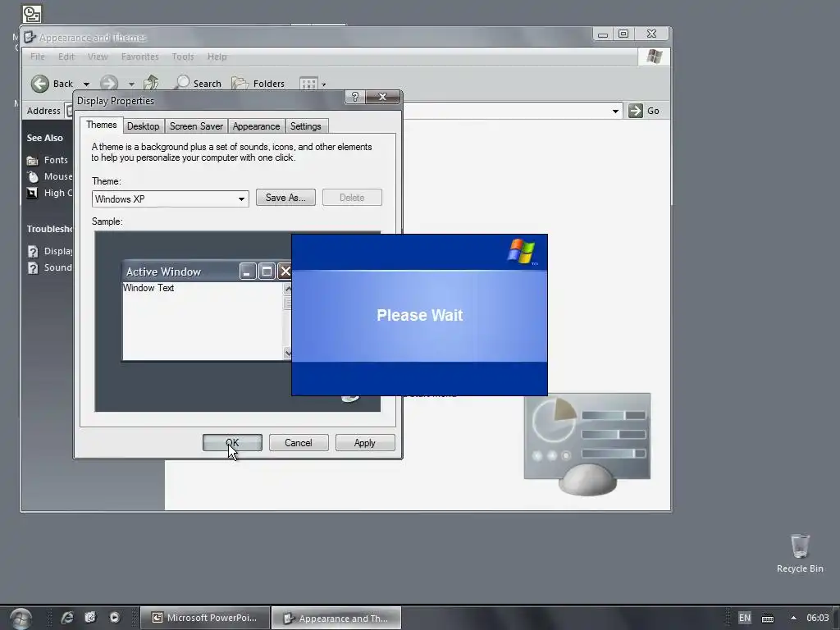Viewport: 840px width, 630px height.
Task: Open Search in the Explorer toolbar
Action: point(199,84)
